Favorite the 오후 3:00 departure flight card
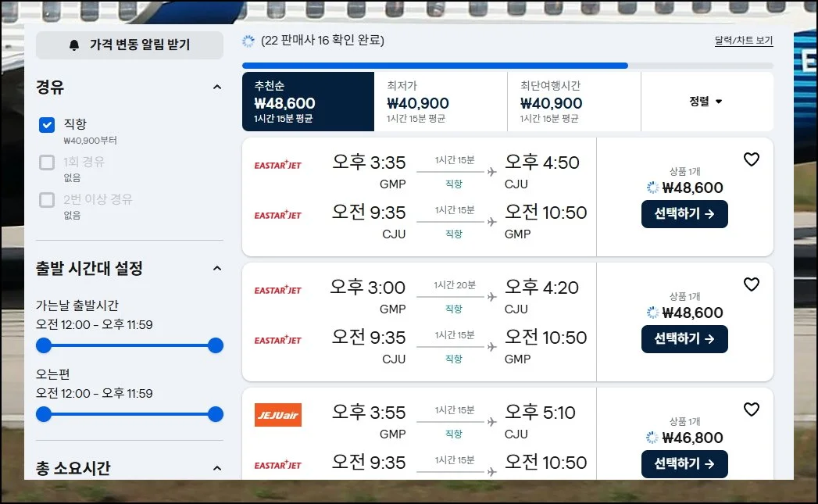 tap(751, 284)
